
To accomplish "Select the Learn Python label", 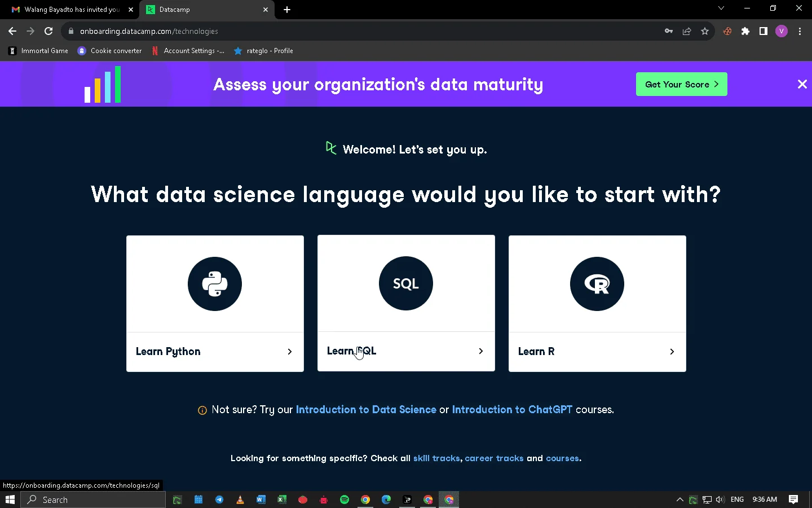I will 168,352.
